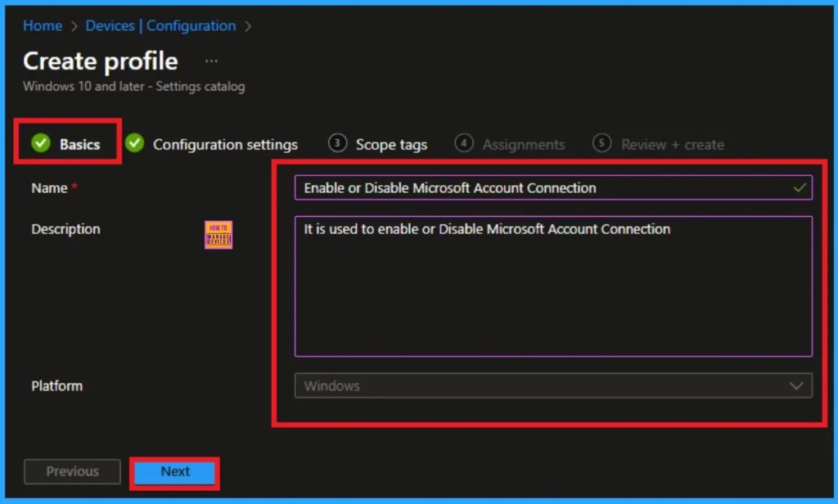Click the step 3 circle icon

point(337,143)
